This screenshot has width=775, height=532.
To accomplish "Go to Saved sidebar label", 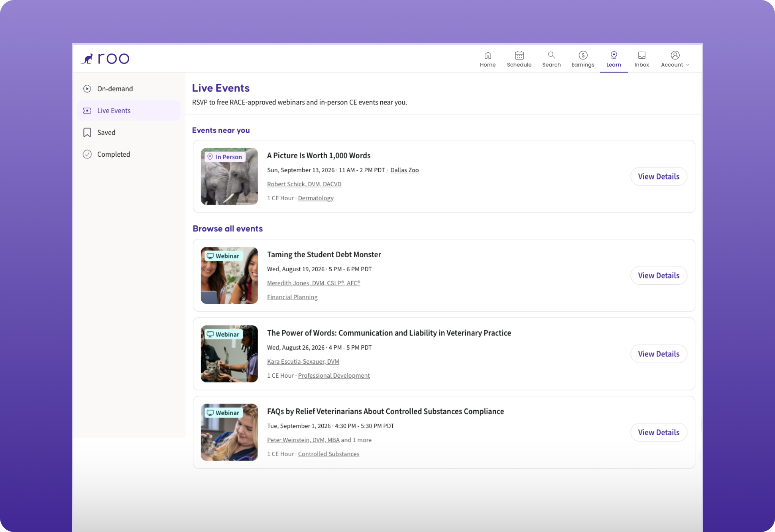I will [106, 132].
